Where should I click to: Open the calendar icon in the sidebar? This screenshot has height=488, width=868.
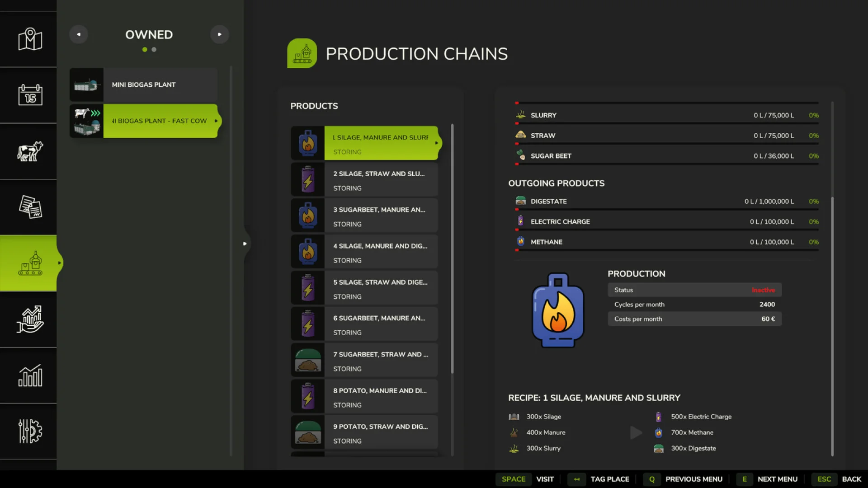tap(28, 96)
